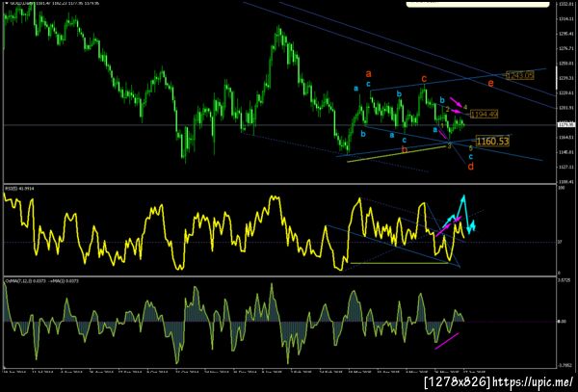Viewport: 578px width, 392px height.
Task: Select the 1243.05 price label
Action: click(520, 75)
